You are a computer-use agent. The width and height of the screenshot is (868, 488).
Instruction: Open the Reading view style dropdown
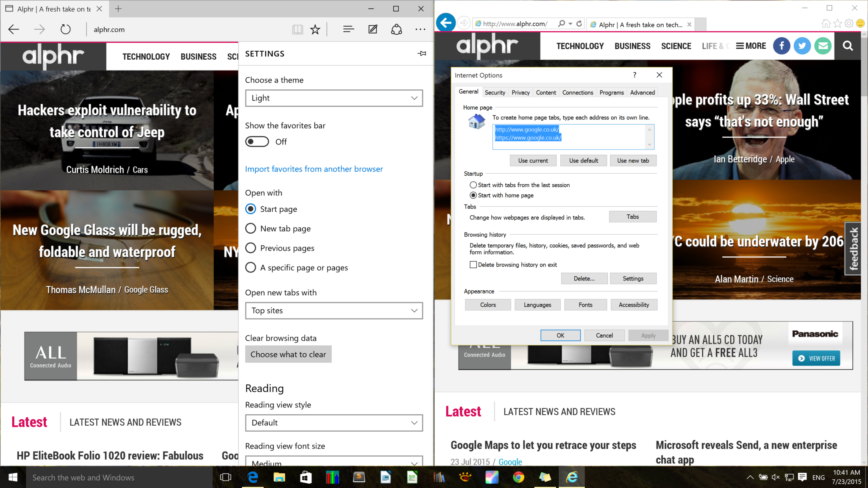coord(334,423)
